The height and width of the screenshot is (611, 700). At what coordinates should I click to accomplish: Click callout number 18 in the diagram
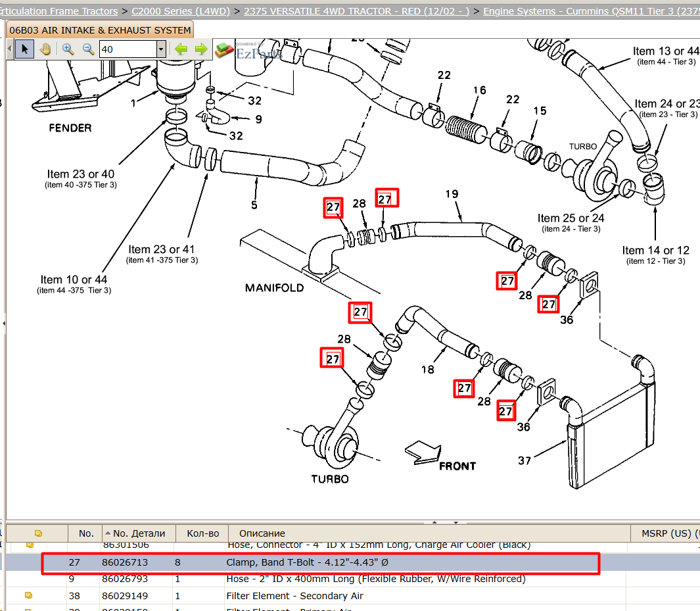click(x=428, y=370)
